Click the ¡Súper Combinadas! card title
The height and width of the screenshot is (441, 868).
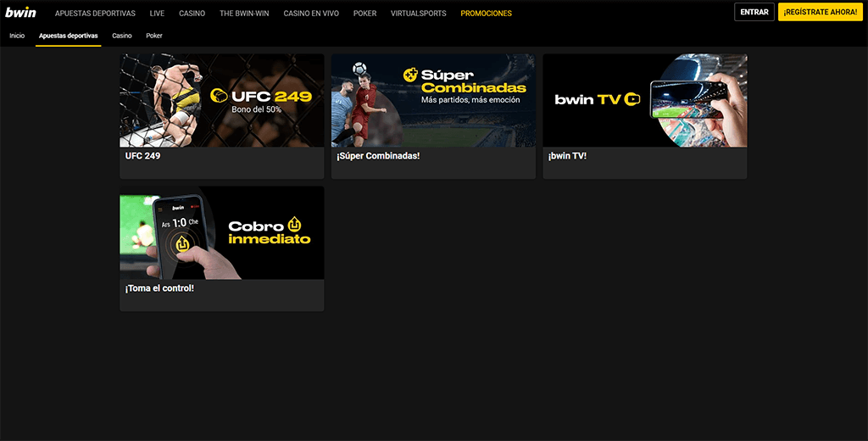(378, 156)
